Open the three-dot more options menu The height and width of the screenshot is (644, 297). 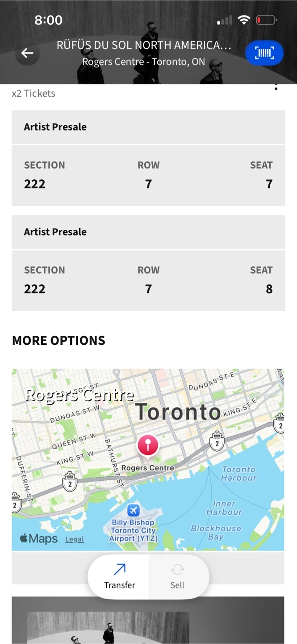tap(276, 87)
